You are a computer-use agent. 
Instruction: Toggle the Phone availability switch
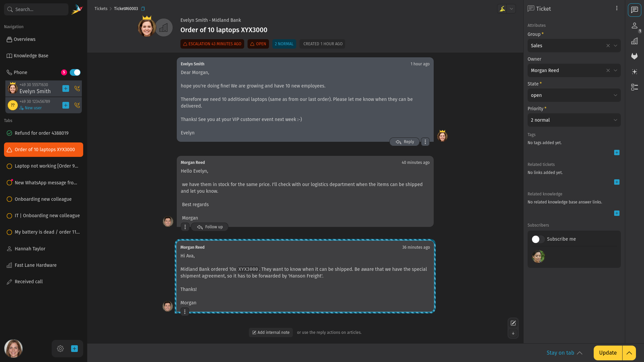pos(75,72)
